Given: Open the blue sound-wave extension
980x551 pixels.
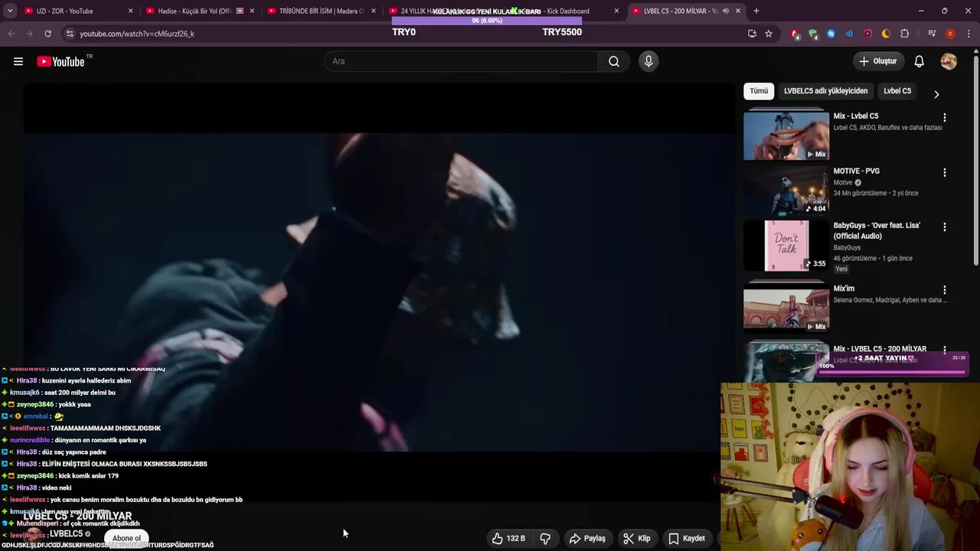Looking at the screenshot, I should [x=849, y=34].
